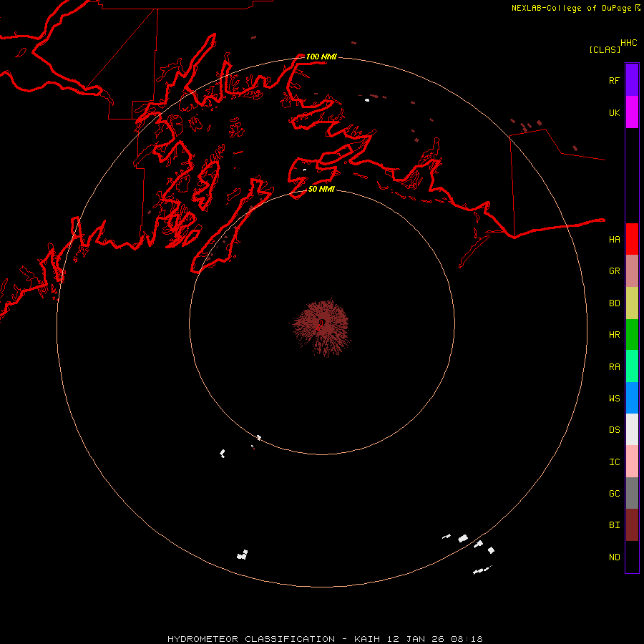
Task: Click the "RA" legend label
Action: coord(614,367)
